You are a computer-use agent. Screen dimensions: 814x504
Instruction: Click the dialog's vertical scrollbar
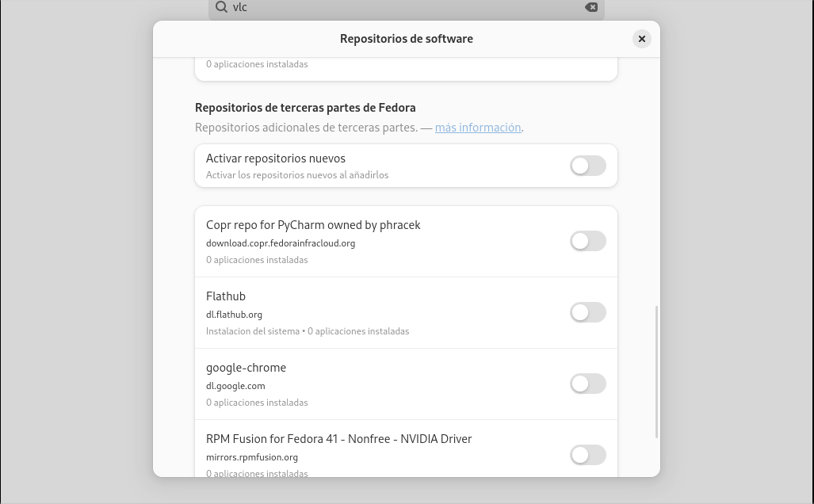point(657,372)
